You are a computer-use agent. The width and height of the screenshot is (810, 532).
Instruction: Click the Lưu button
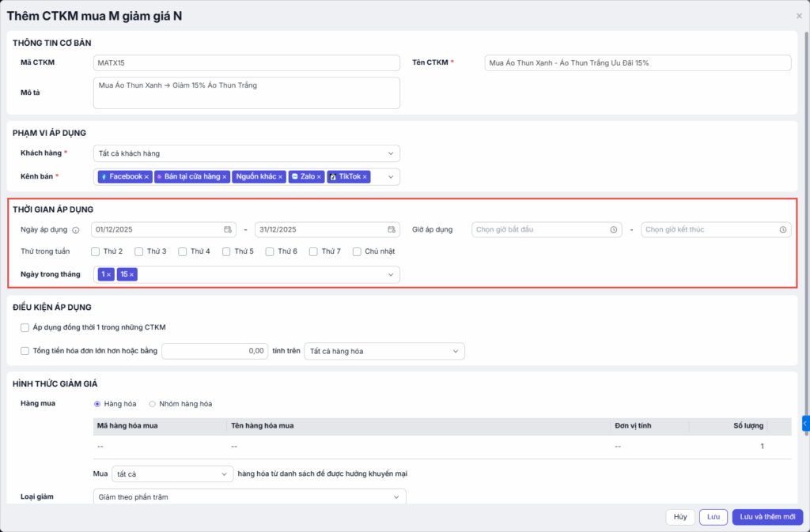pyautogui.click(x=713, y=517)
